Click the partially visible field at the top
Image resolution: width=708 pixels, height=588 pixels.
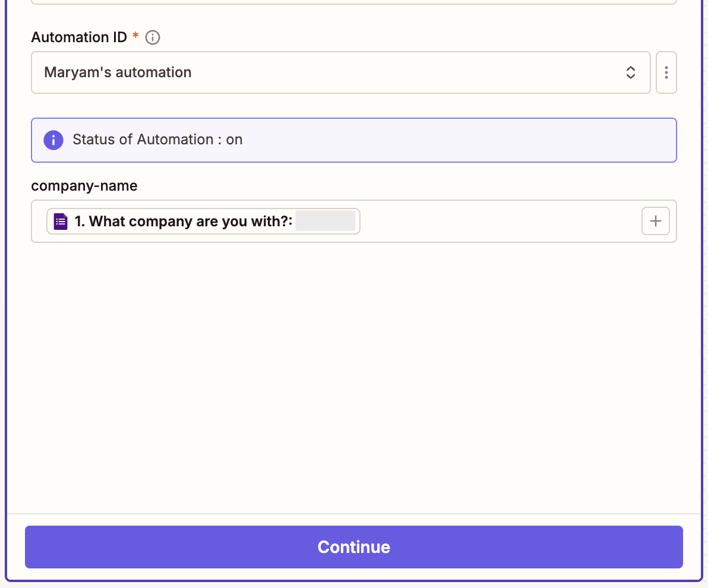(353, 2)
